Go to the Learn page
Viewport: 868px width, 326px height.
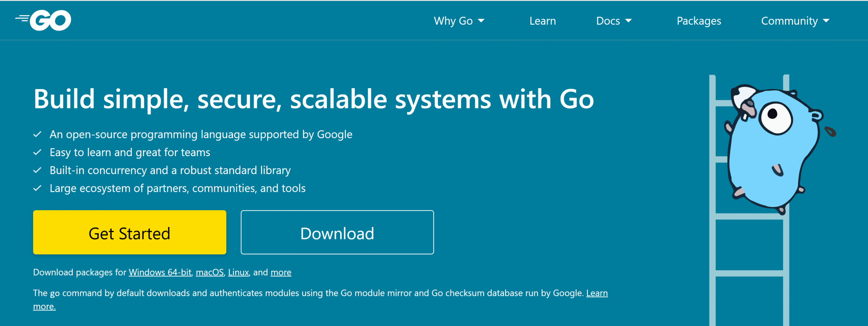[542, 21]
